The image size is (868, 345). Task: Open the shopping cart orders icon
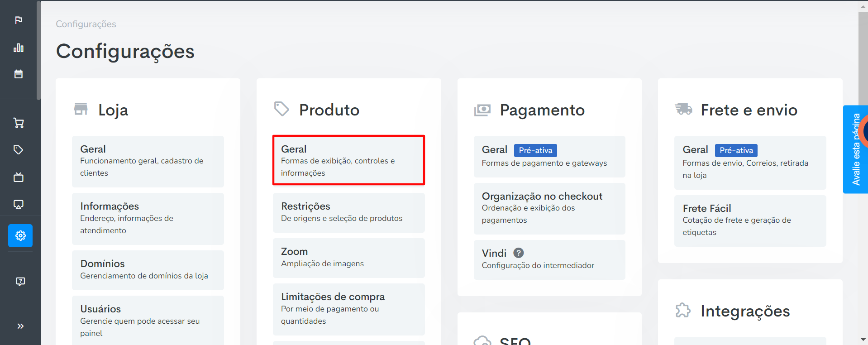(x=19, y=123)
